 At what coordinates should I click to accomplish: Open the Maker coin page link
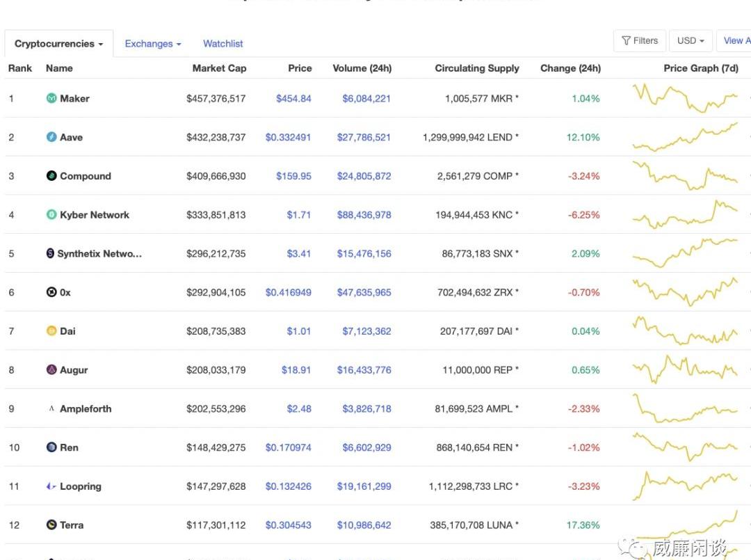tap(74, 98)
